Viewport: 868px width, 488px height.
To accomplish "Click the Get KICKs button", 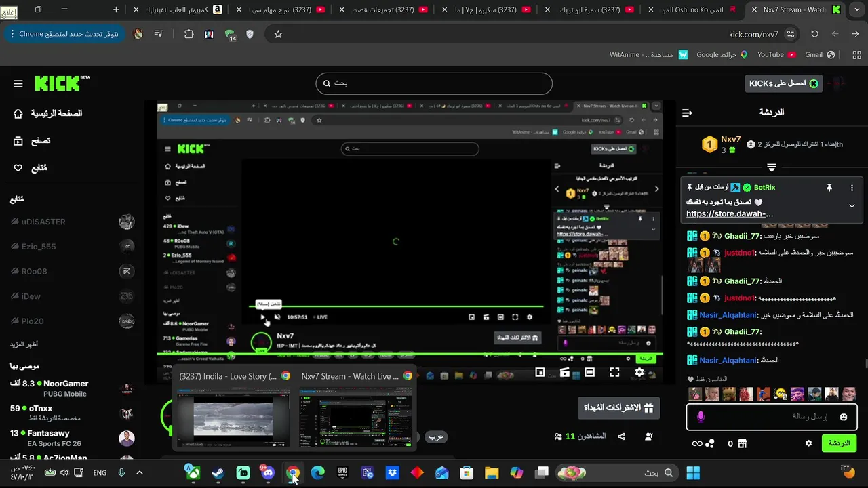I will 783,83.
